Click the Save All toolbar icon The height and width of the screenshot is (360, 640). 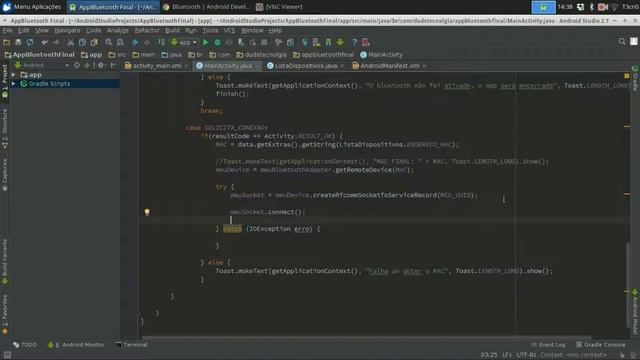(18, 42)
